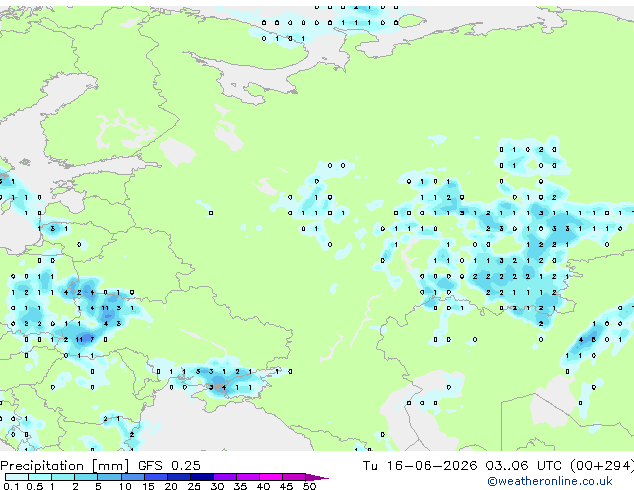
Task: Click the 20–25 mm legend swatch
Action: pos(178,477)
